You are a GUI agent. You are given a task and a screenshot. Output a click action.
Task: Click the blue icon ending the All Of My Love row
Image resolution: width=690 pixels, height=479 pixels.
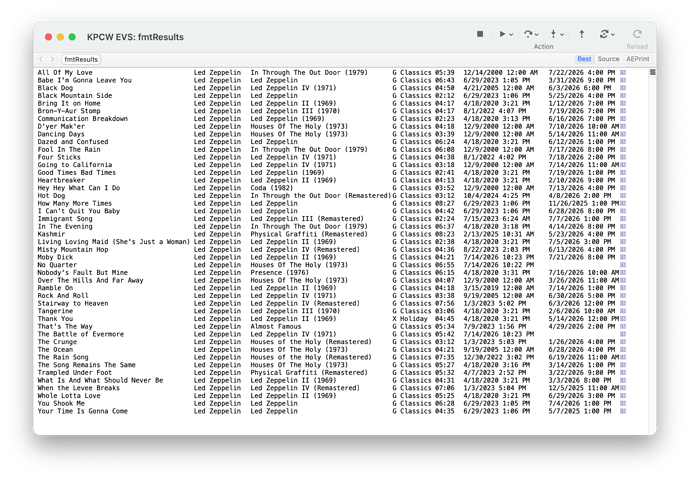pos(623,73)
